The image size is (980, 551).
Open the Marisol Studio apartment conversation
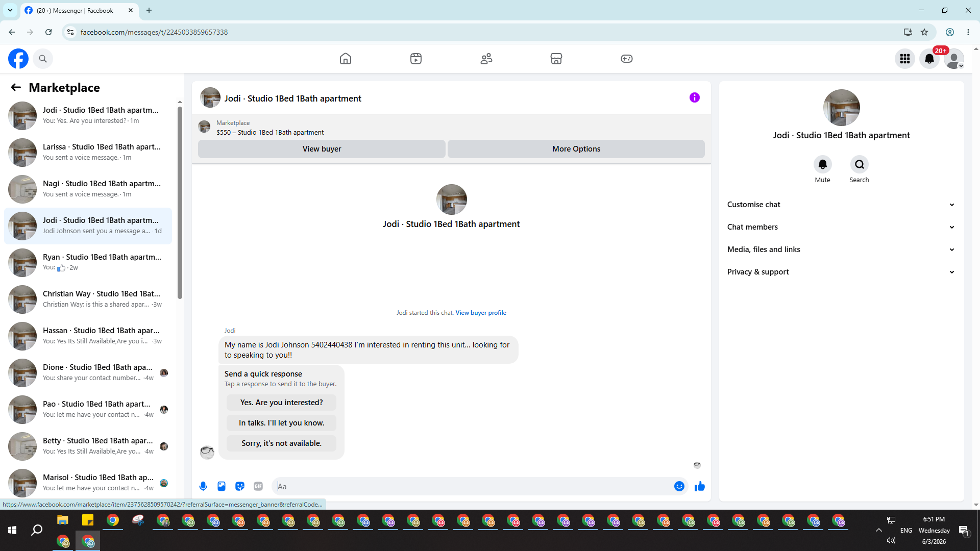tap(88, 483)
